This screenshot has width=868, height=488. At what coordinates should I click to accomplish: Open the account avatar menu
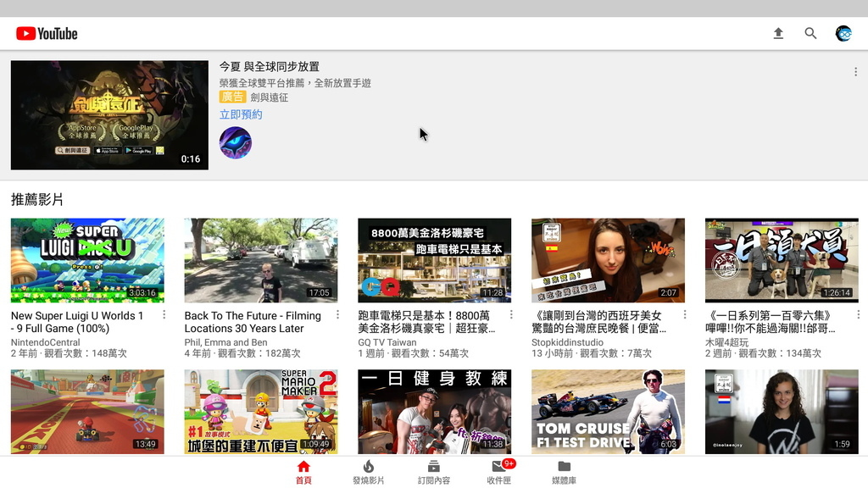[x=843, y=33]
